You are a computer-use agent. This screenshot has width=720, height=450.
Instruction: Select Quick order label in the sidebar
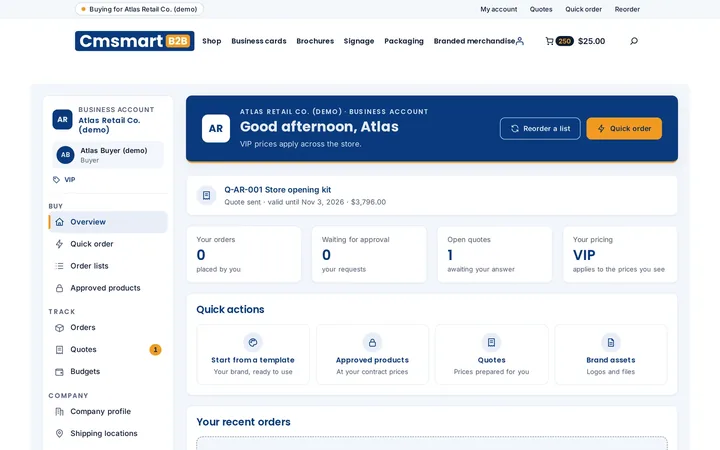[92, 244]
